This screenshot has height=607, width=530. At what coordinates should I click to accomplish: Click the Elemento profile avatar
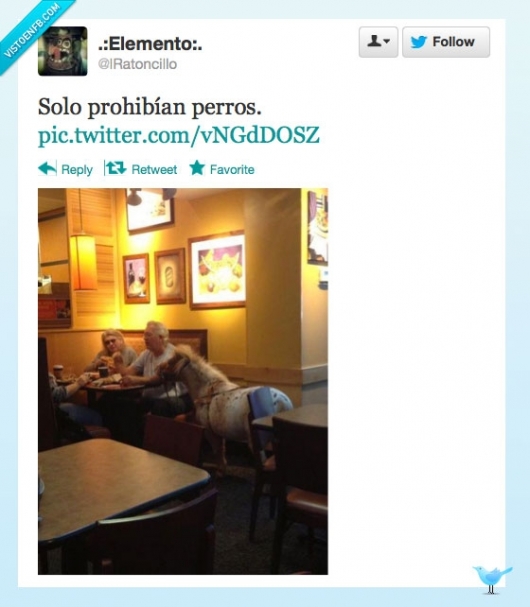pos(63,51)
